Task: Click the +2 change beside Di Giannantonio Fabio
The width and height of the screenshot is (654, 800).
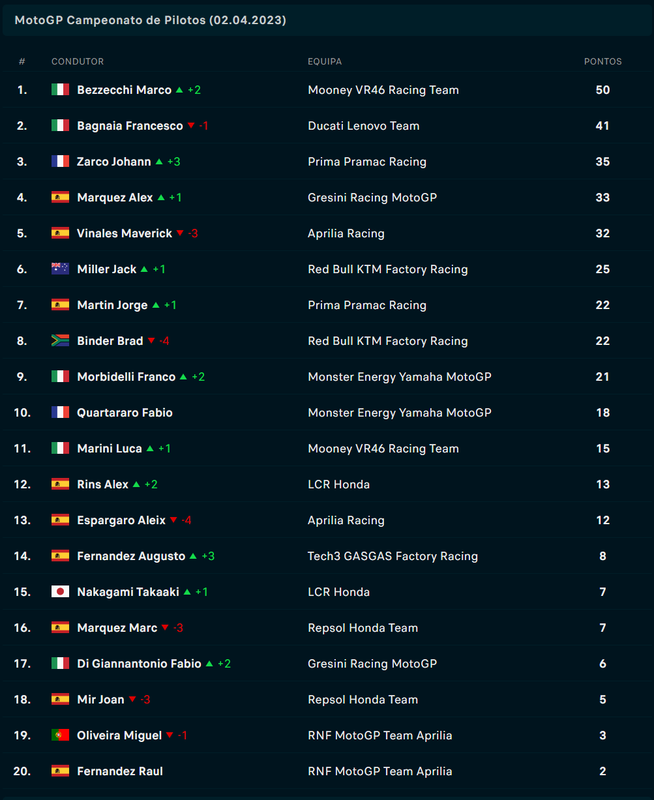Action: (x=224, y=663)
